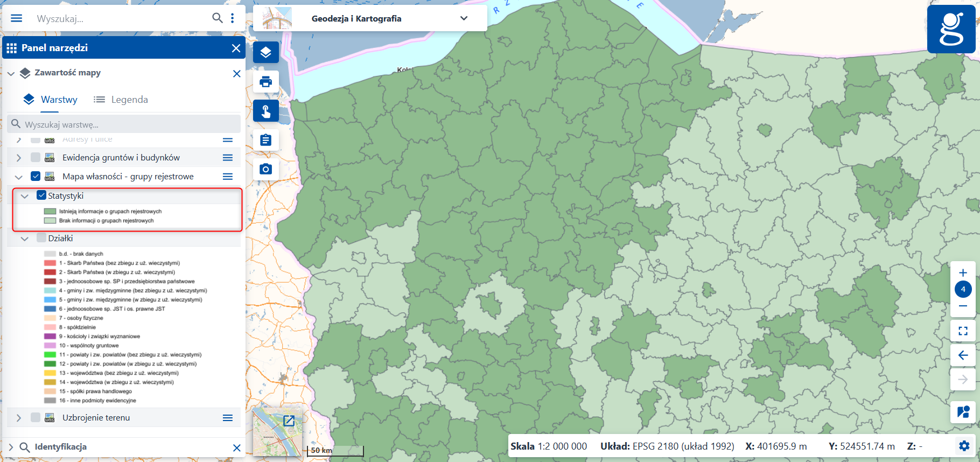Open the clipboard report tool

pyautogui.click(x=265, y=140)
